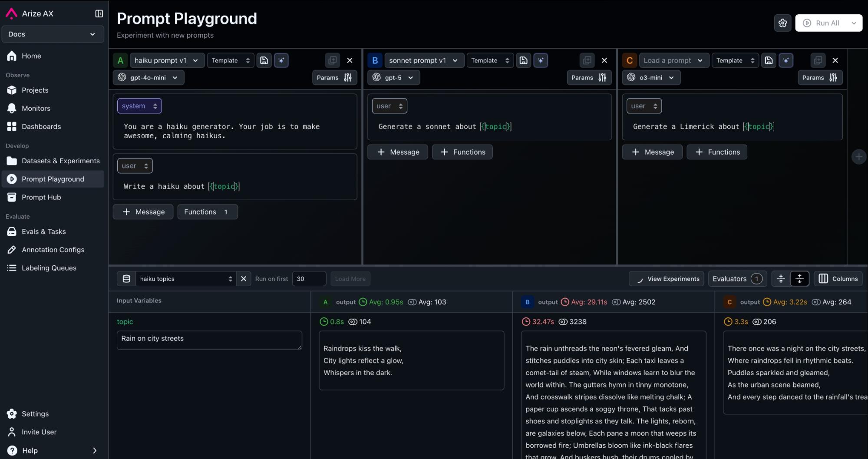Image resolution: width=868 pixels, height=459 pixels.
Task: Click the duplicate icon in prompt C
Action: [x=818, y=60]
